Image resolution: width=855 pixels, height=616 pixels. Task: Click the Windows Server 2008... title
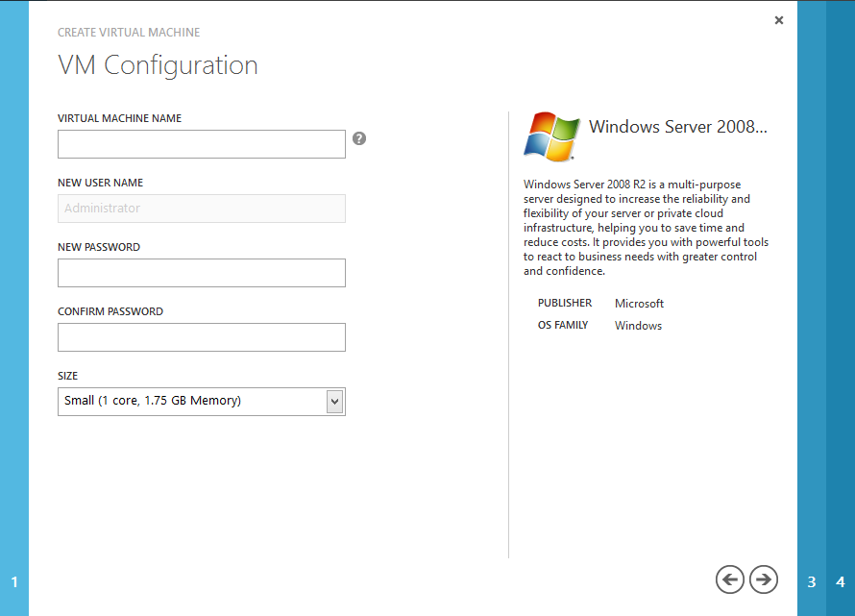pos(678,127)
